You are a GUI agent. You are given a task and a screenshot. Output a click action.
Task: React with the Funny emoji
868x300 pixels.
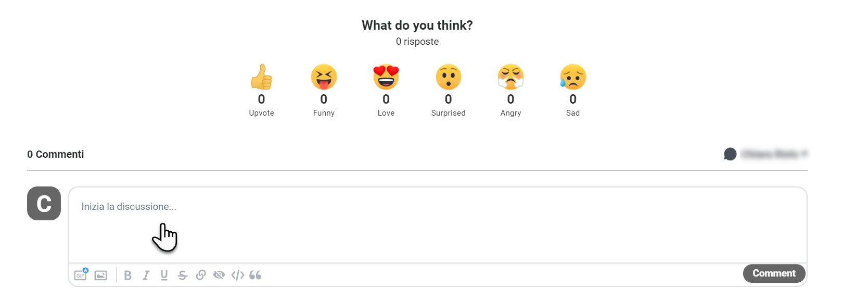[x=324, y=77]
